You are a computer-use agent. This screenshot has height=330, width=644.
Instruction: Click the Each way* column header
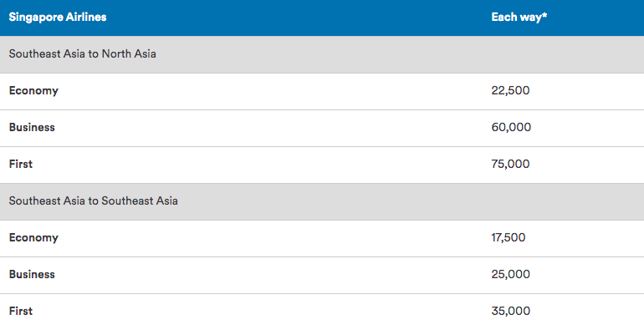click(519, 18)
